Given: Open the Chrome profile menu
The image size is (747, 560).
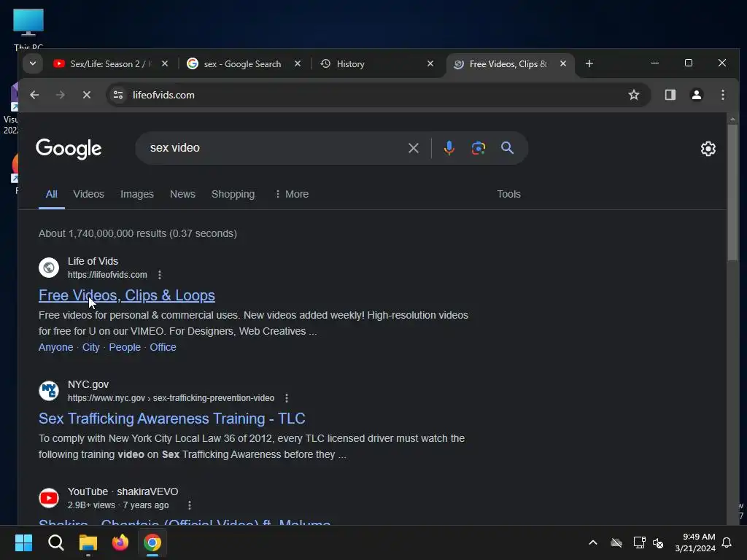Looking at the screenshot, I should pos(697,95).
